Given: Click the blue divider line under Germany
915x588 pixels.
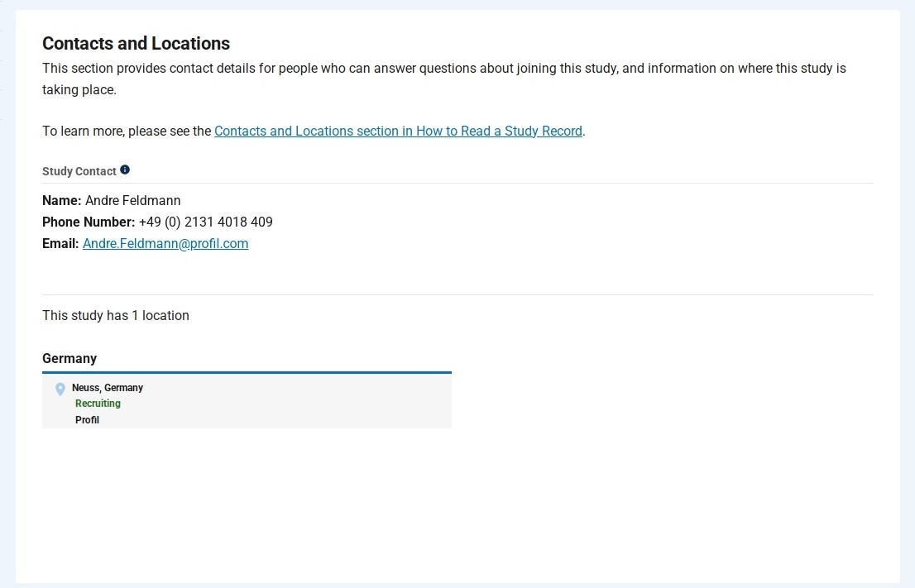Looking at the screenshot, I should point(247,372).
